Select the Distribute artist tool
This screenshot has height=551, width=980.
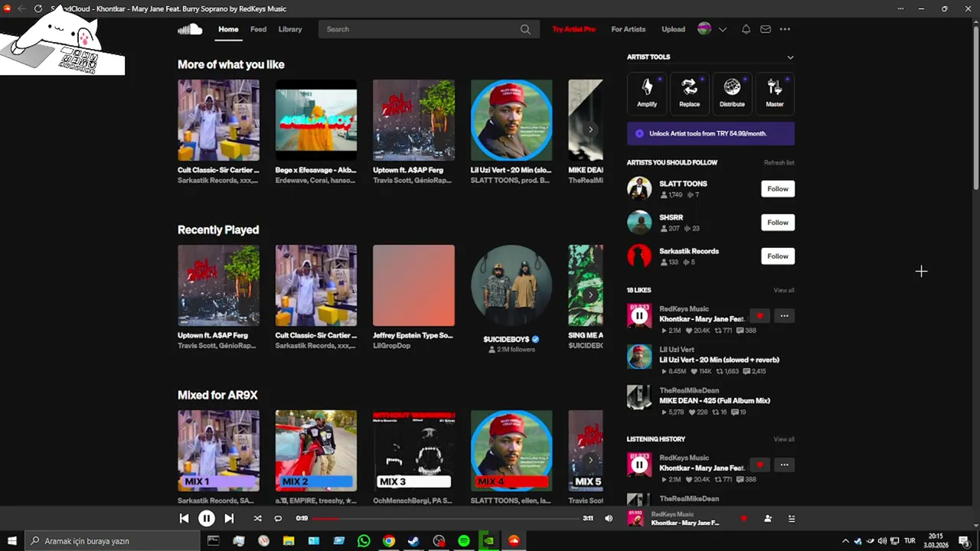click(x=732, y=93)
